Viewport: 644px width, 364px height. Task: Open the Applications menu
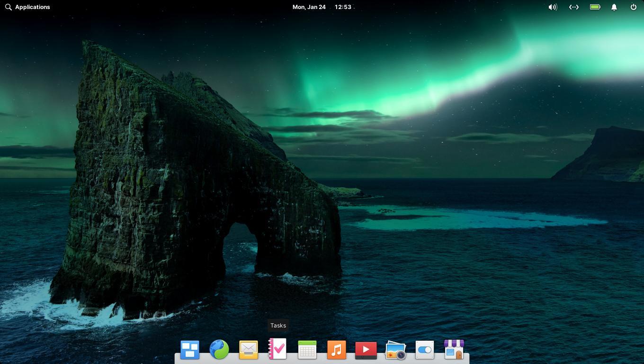click(x=32, y=7)
